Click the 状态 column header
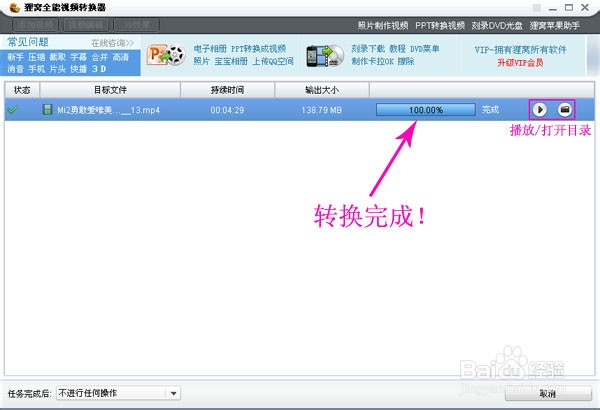Image resolution: width=600 pixels, height=410 pixels. pos(22,90)
